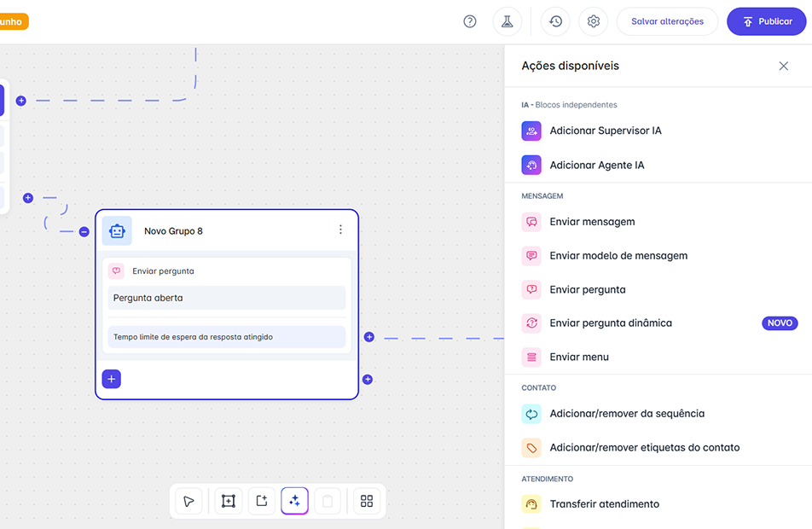
Task: Click plus connector at Novo Grupo 8 bottom
Action: [x=368, y=380]
